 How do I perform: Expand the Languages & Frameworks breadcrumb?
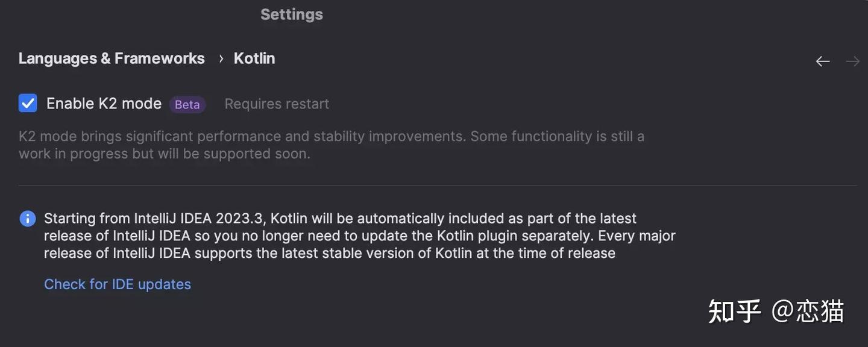[112, 57]
